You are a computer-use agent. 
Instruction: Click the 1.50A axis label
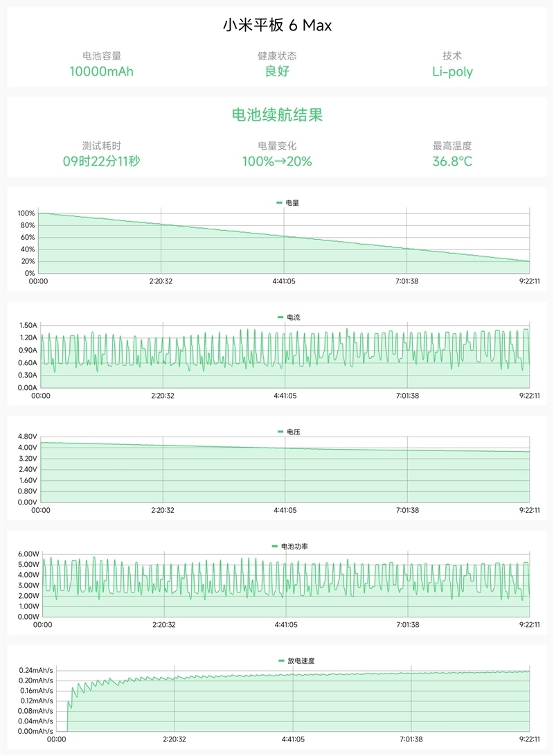[x=28, y=326]
